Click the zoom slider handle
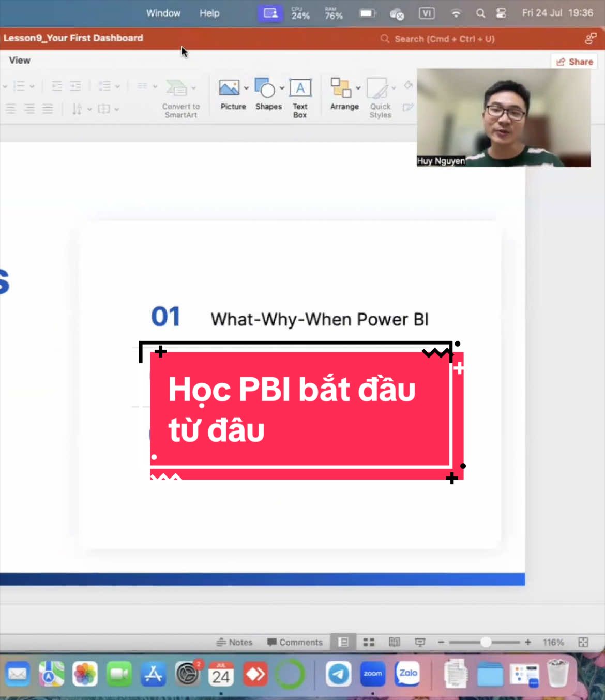The height and width of the screenshot is (700, 605). click(486, 642)
